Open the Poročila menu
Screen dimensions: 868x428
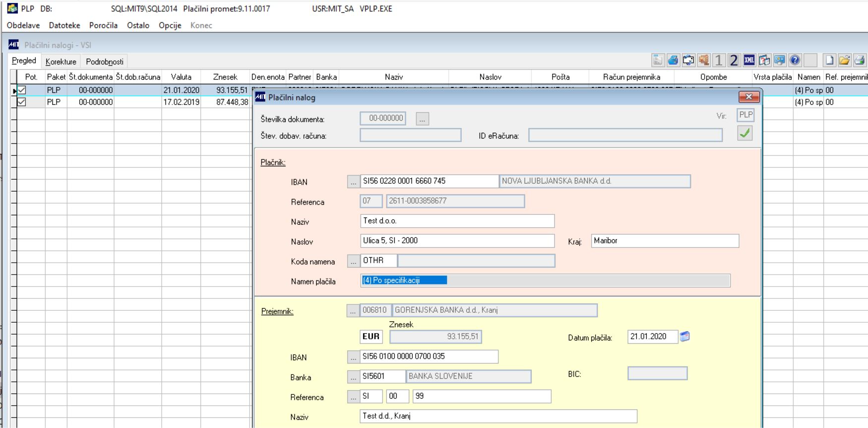click(x=103, y=25)
